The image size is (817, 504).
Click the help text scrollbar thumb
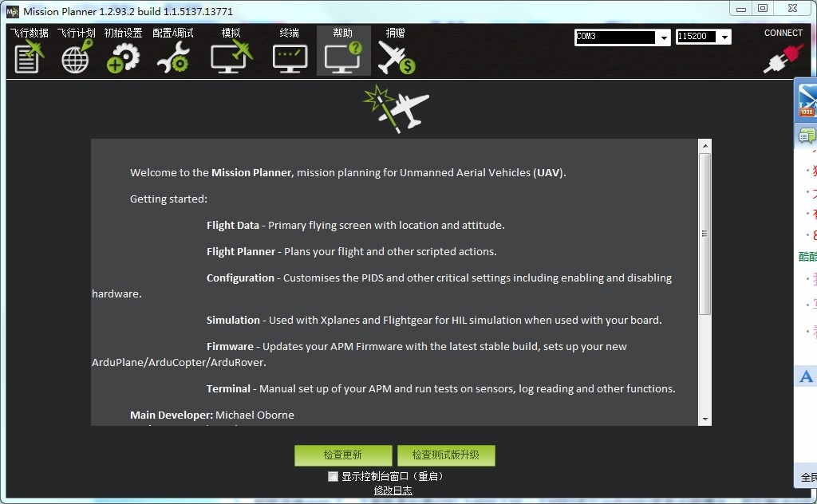tap(705, 234)
